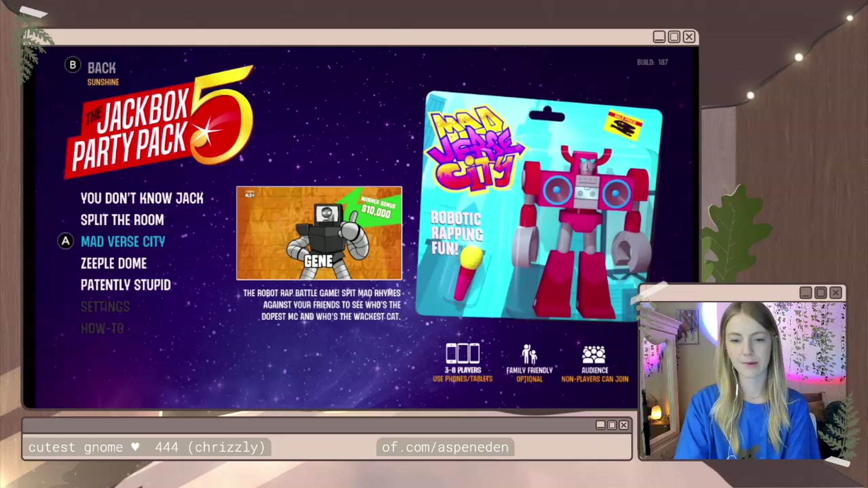Minimize the bottom info bar window

(x=600, y=425)
